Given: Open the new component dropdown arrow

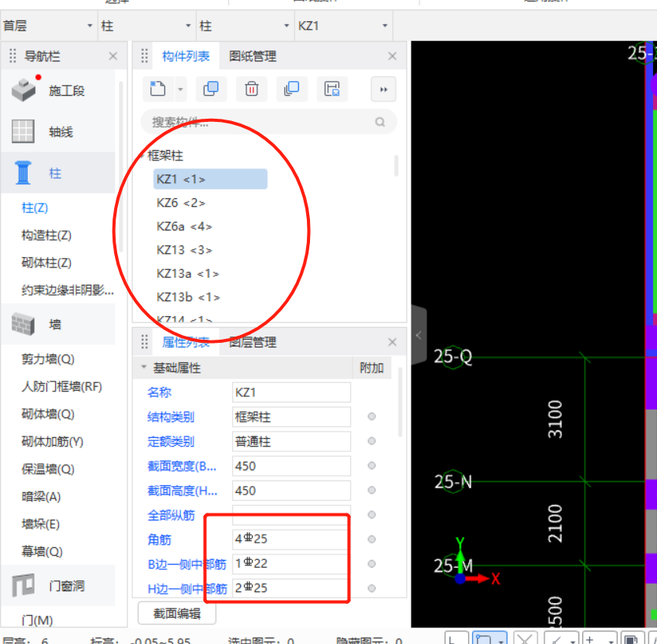Looking at the screenshot, I should point(180,89).
